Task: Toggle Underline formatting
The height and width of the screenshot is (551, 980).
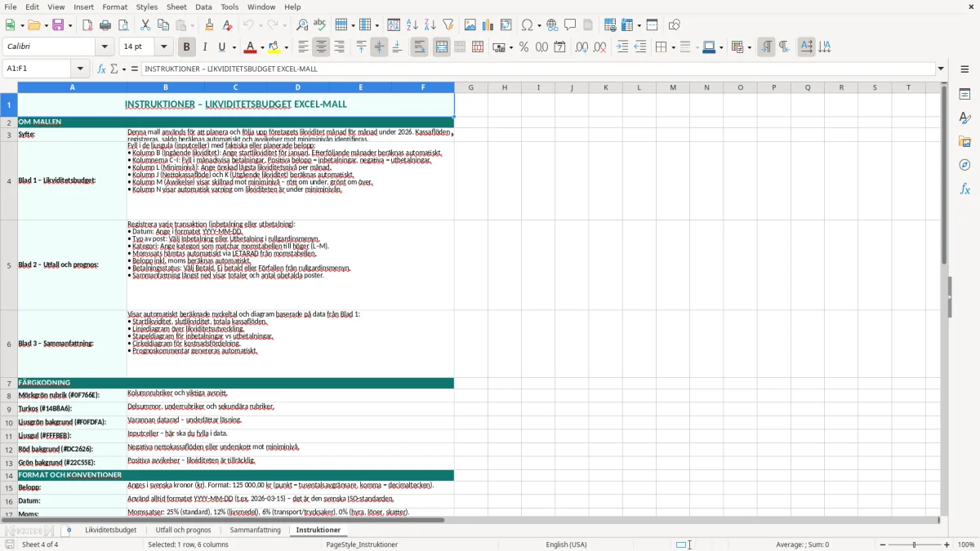Action: [221, 47]
